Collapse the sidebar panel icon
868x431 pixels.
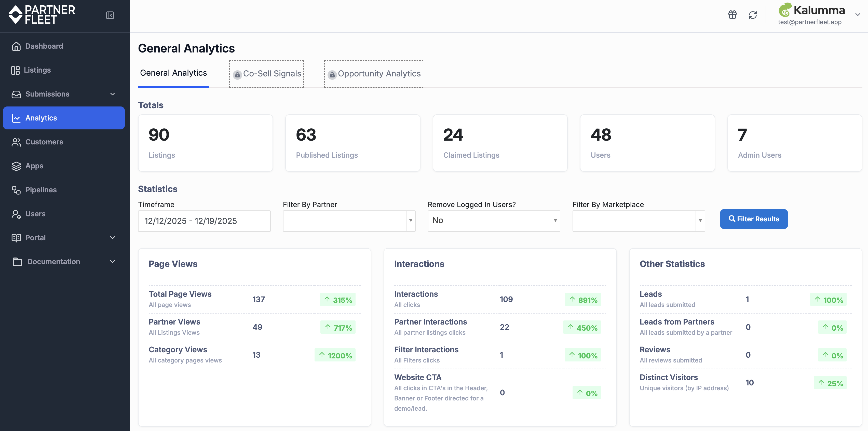click(x=110, y=15)
